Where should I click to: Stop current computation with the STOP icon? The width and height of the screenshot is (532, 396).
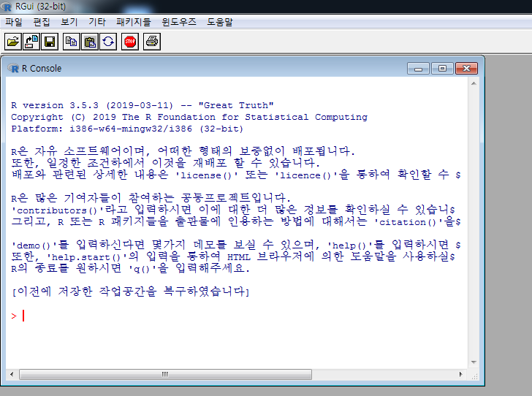[130, 42]
